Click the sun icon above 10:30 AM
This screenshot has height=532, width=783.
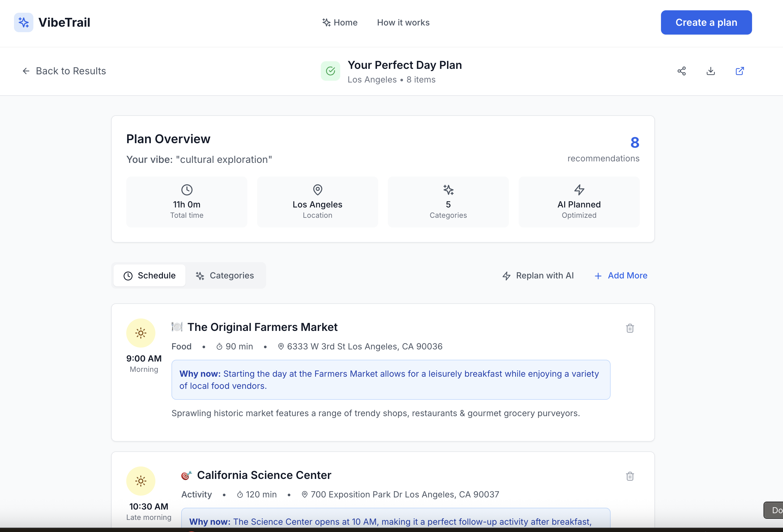point(141,481)
